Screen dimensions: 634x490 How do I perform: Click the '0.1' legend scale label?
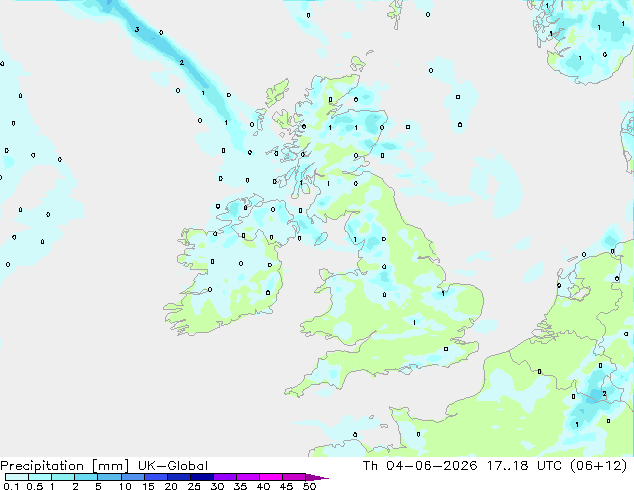pos(11,486)
